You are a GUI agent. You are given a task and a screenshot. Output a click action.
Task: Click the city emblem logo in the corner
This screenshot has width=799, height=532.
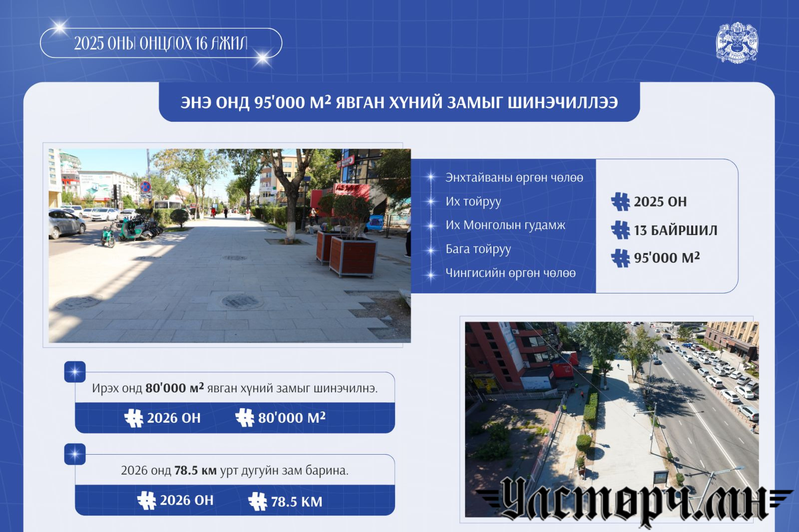[736, 43]
